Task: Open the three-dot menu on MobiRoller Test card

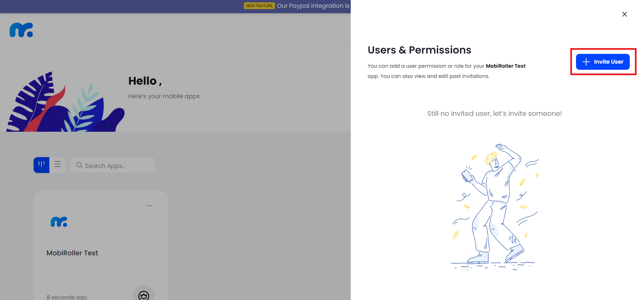Action: (149, 206)
